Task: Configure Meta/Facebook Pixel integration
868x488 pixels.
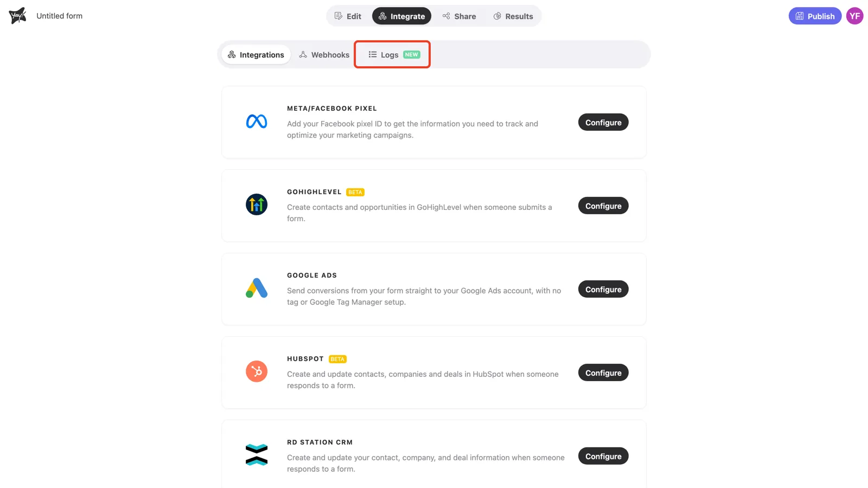Action: click(x=603, y=123)
